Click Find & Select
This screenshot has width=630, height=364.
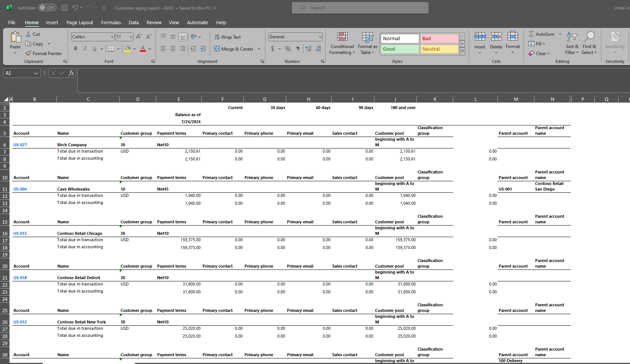[589, 43]
